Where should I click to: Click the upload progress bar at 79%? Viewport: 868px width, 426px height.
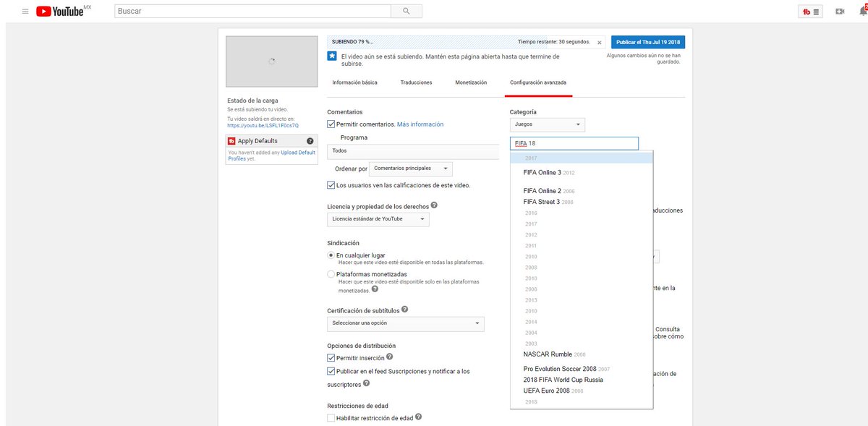click(x=467, y=42)
